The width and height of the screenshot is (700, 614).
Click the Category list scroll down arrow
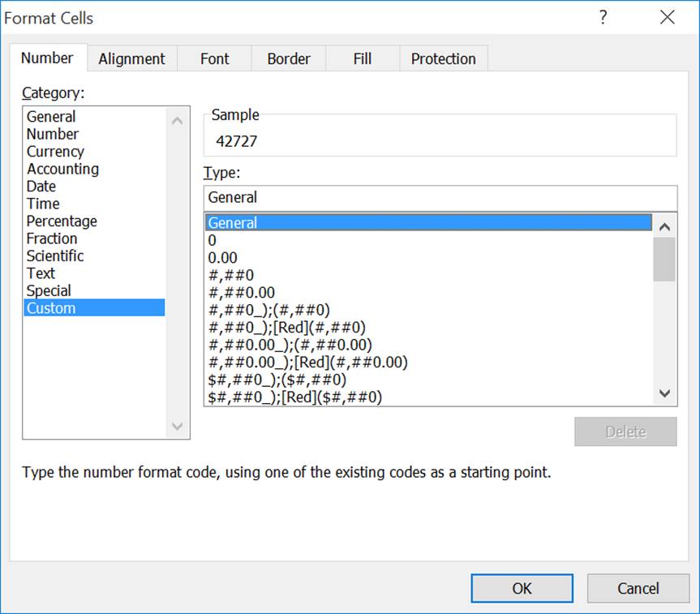pos(178,426)
